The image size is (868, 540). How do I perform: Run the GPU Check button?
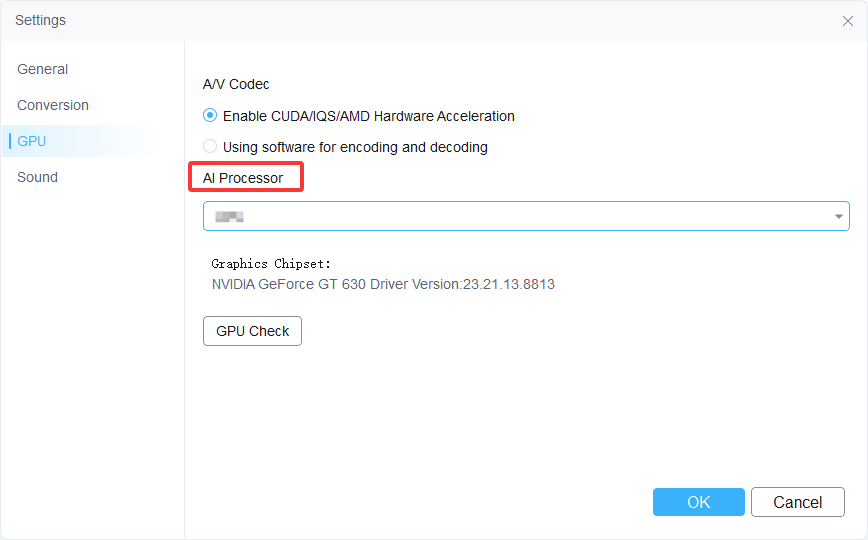coord(252,331)
